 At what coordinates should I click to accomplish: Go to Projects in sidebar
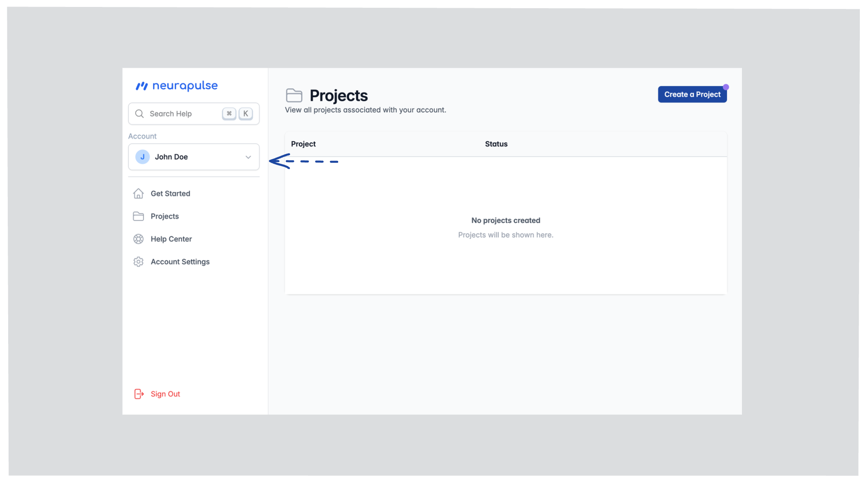(164, 216)
